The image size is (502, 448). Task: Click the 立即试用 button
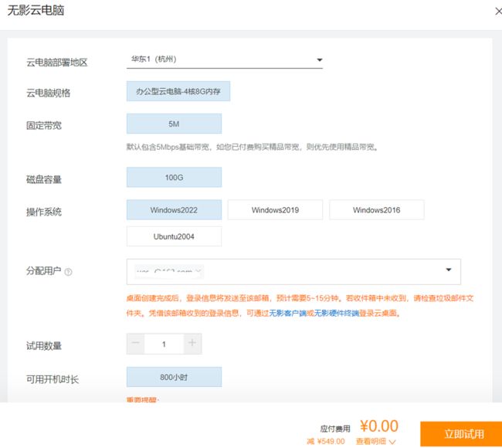coord(463,434)
